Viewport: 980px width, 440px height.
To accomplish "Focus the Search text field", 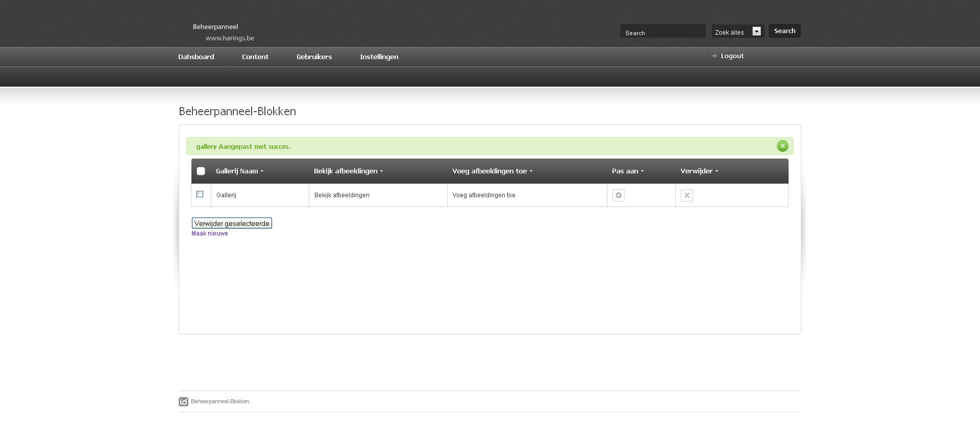I will point(663,32).
